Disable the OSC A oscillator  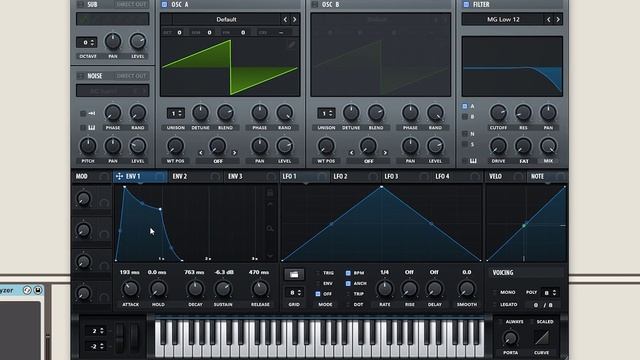164,4
